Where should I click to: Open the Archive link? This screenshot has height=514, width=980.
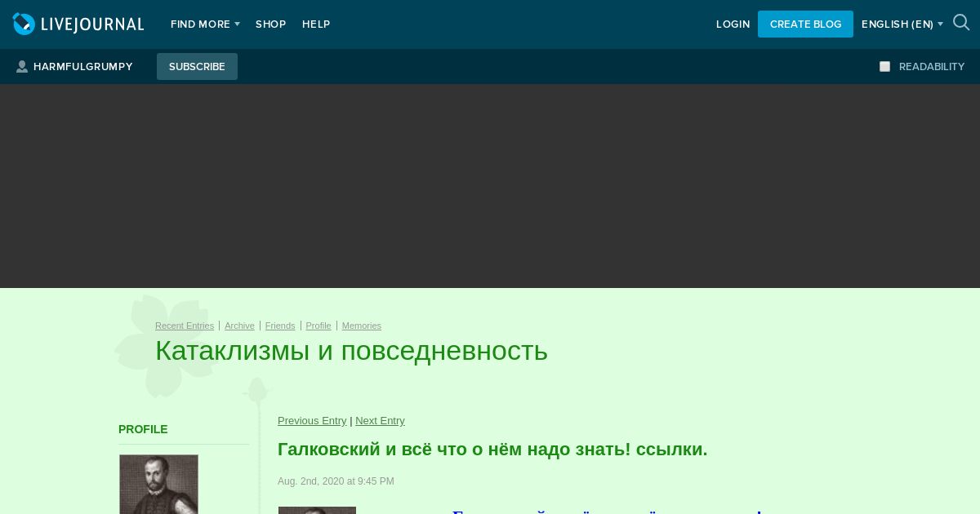[239, 326]
